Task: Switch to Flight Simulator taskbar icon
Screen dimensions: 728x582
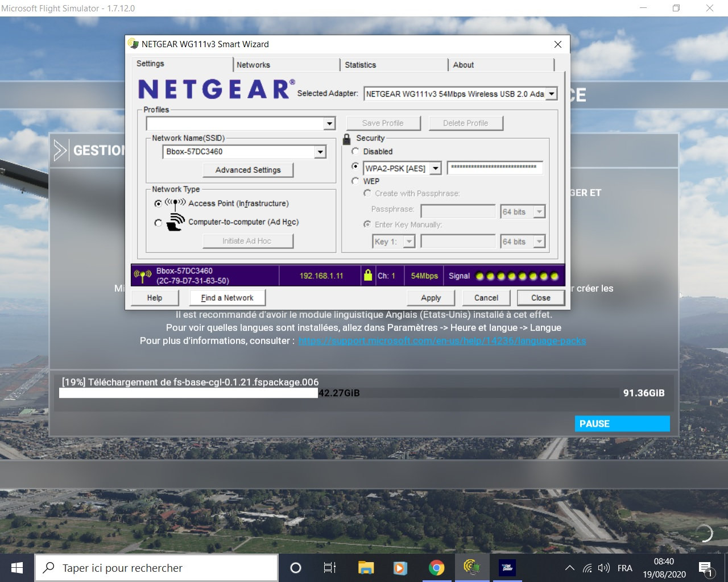Action: [507, 568]
